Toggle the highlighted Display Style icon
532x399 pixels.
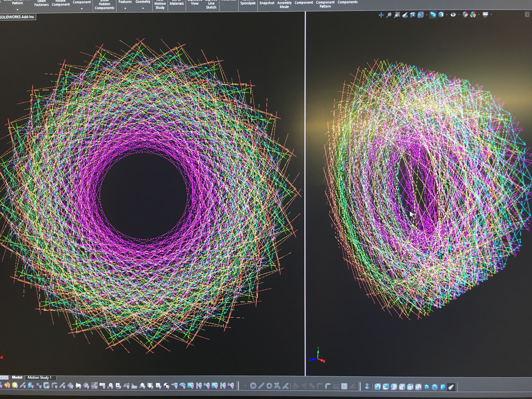pyautogui.click(x=433, y=15)
